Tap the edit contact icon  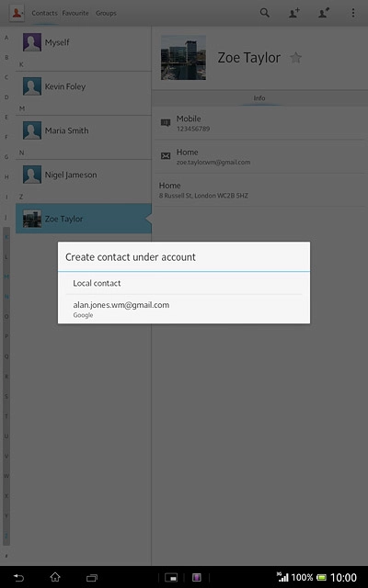(x=323, y=13)
